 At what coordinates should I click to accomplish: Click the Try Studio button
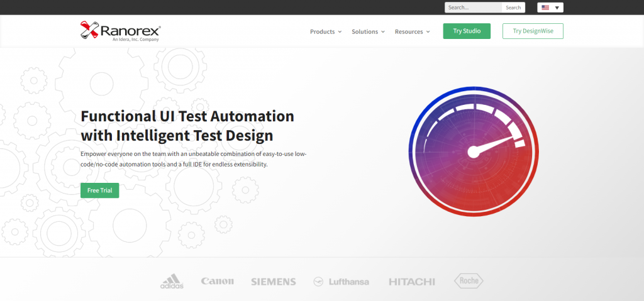[x=467, y=31]
